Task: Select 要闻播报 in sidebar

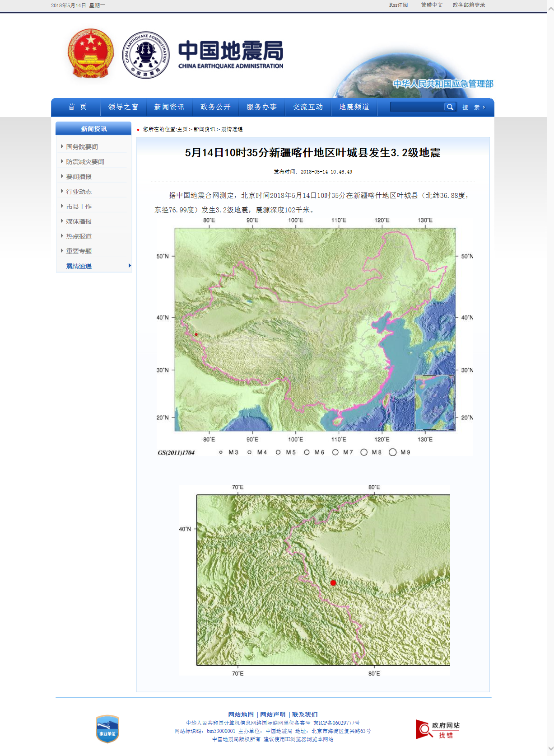Action: [x=79, y=177]
